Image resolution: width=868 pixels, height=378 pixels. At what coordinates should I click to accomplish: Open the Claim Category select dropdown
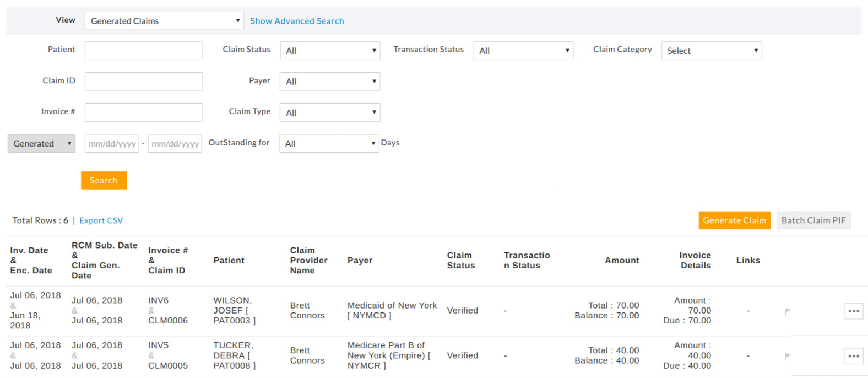tap(712, 51)
